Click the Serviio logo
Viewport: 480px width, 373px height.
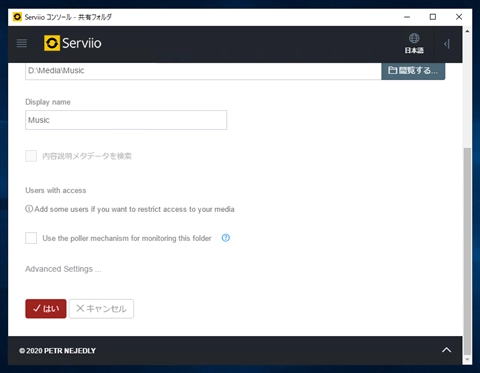tap(73, 43)
